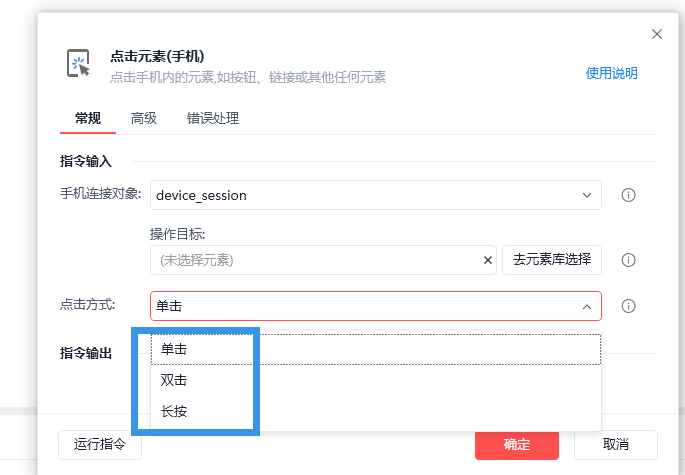
Task: Click the click-element (手机) header icon
Action: pos(79,65)
